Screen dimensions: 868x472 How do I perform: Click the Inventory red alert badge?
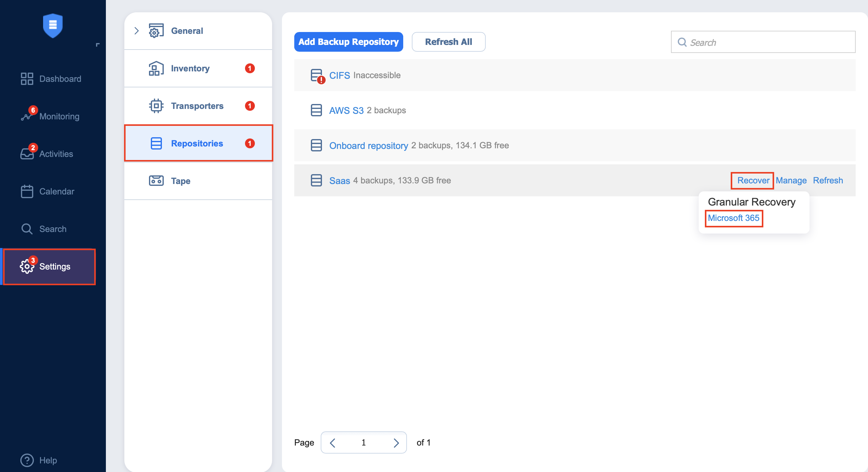pyautogui.click(x=250, y=68)
